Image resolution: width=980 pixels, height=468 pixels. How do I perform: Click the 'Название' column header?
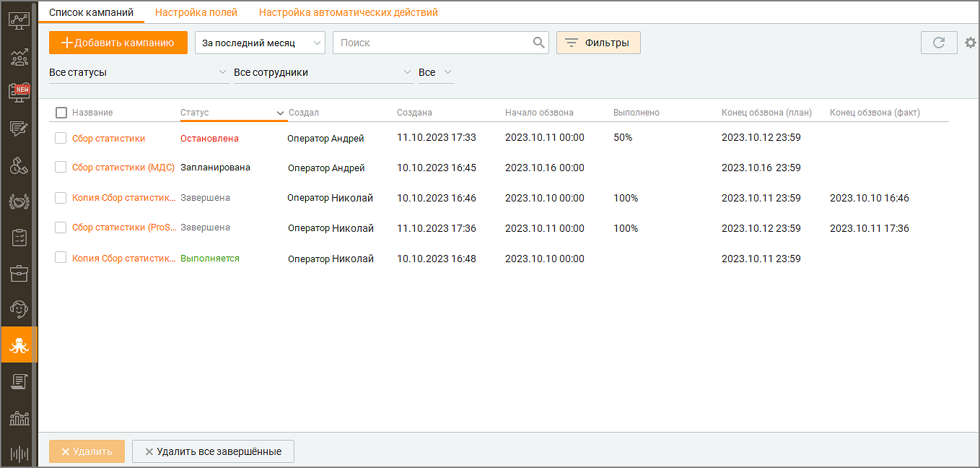(x=92, y=113)
